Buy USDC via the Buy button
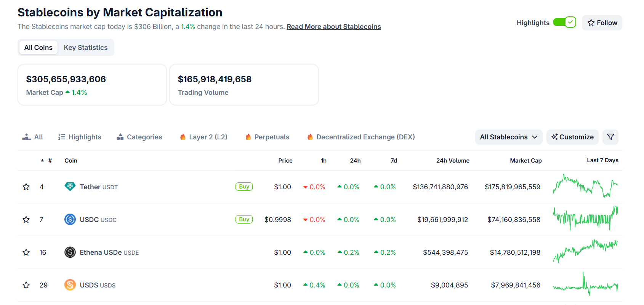644x305 pixels. [244, 219]
